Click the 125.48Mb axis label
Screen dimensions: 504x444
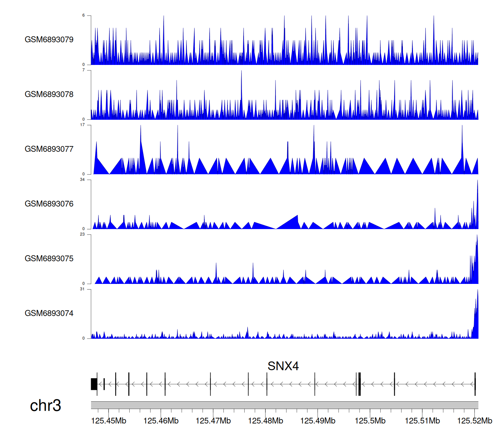point(265,421)
